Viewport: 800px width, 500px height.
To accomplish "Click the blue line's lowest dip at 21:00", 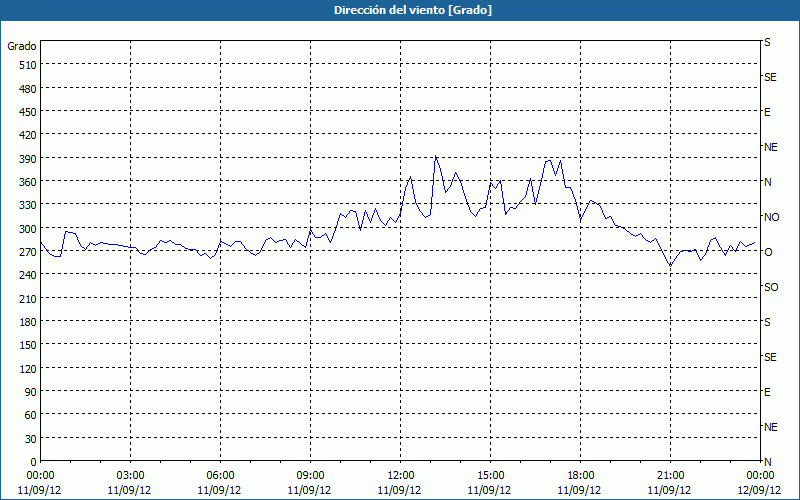I will 670,266.
